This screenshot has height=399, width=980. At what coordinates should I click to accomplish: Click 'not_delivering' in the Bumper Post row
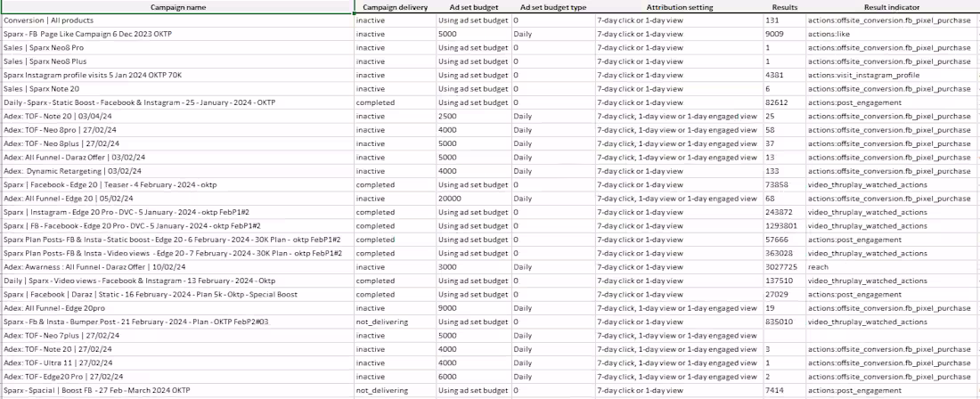(395, 322)
